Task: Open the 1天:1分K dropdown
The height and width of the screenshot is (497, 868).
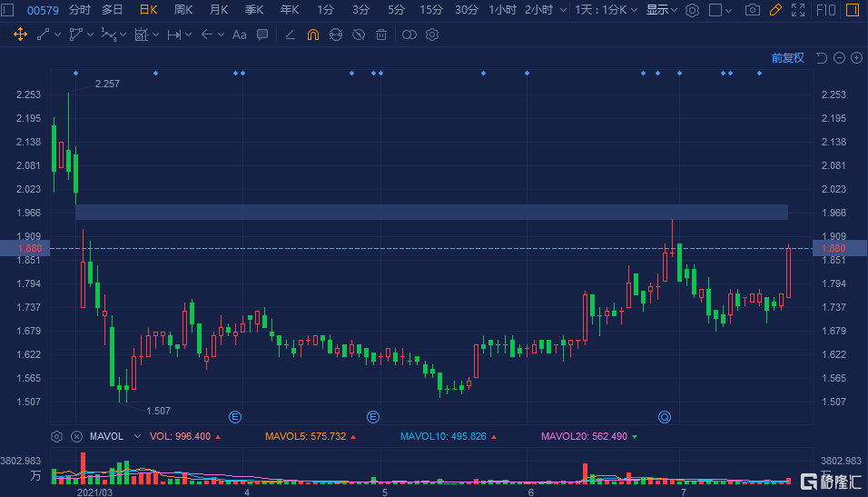Action: click(x=607, y=10)
